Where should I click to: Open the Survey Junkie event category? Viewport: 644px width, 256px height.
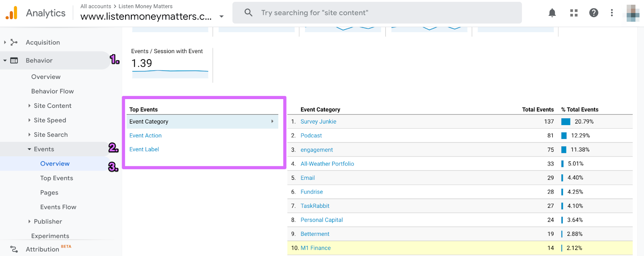[318, 122]
